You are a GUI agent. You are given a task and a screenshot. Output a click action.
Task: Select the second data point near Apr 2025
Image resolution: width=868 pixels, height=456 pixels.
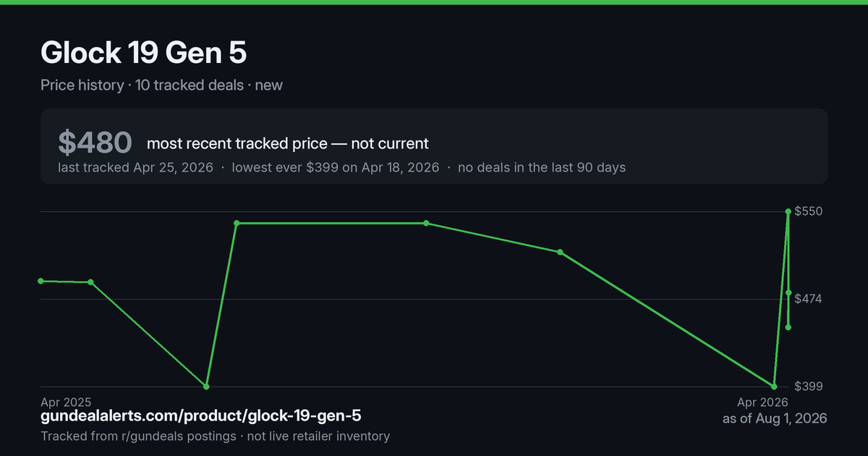90,282
